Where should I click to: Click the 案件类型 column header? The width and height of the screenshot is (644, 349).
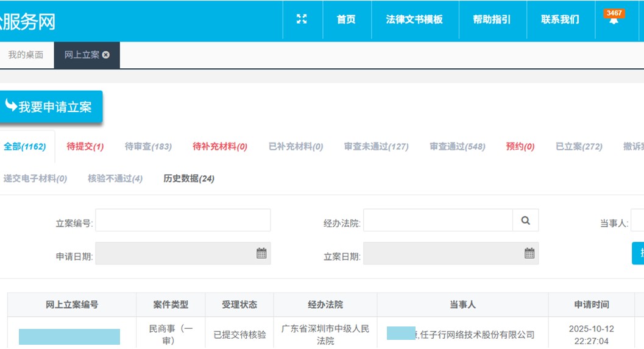tap(171, 305)
